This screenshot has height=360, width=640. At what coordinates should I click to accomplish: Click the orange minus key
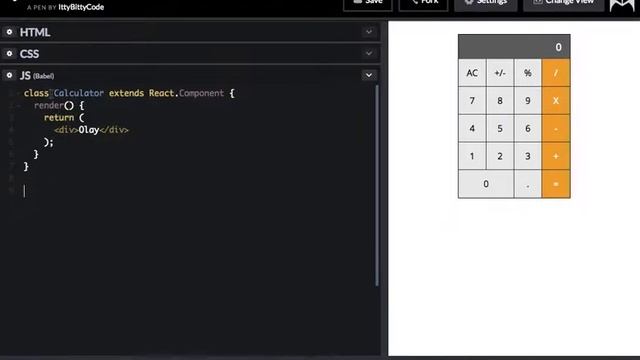tap(556, 129)
